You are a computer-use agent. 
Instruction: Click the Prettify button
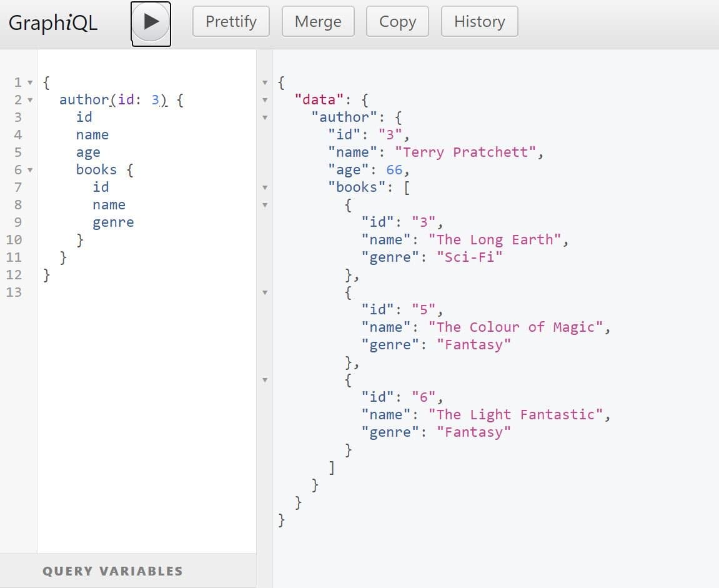pos(231,22)
